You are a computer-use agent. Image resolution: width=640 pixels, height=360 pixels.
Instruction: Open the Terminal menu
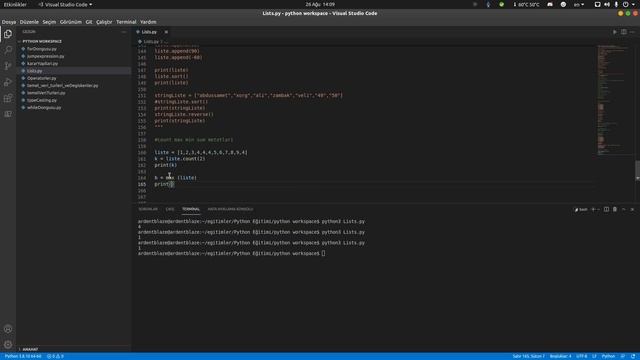(126, 22)
